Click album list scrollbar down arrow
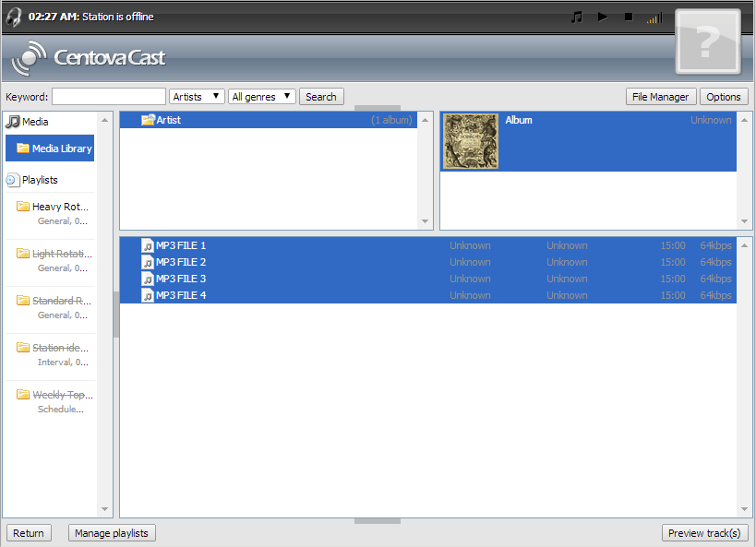Image resolution: width=756 pixels, height=547 pixels. coord(744,221)
